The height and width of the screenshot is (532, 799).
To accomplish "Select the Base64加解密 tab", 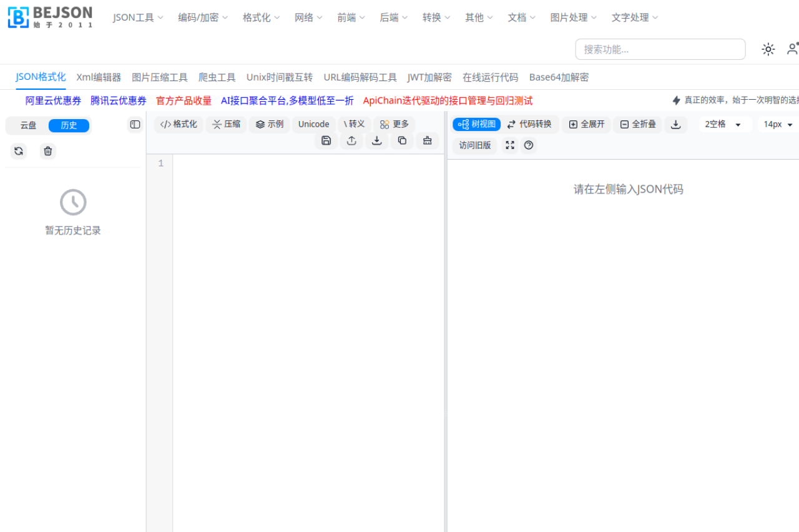I will (559, 77).
